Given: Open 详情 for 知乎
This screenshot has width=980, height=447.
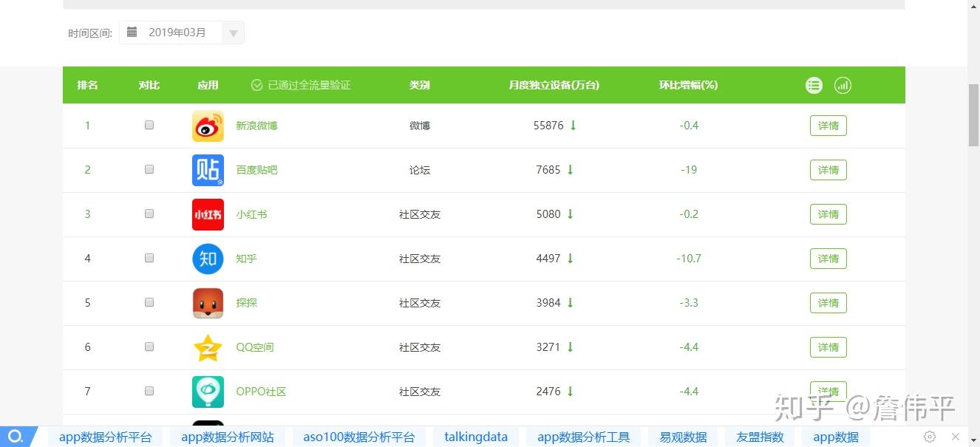Looking at the screenshot, I should tap(828, 259).
